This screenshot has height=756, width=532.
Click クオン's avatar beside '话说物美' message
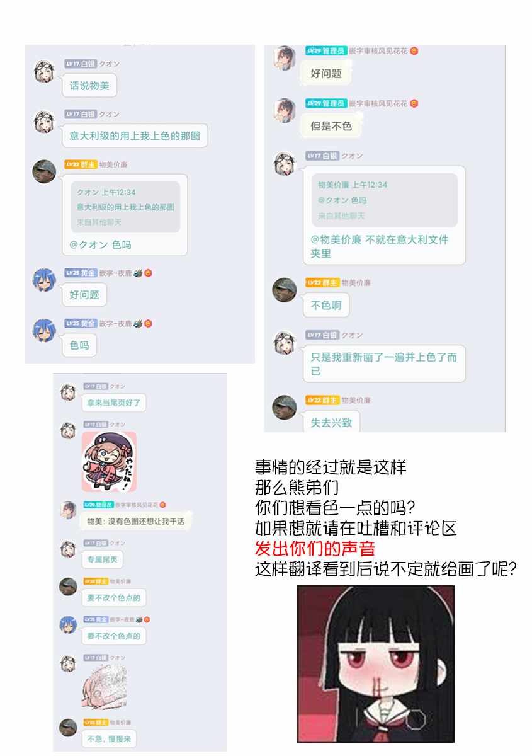pyautogui.click(x=44, y=71)
